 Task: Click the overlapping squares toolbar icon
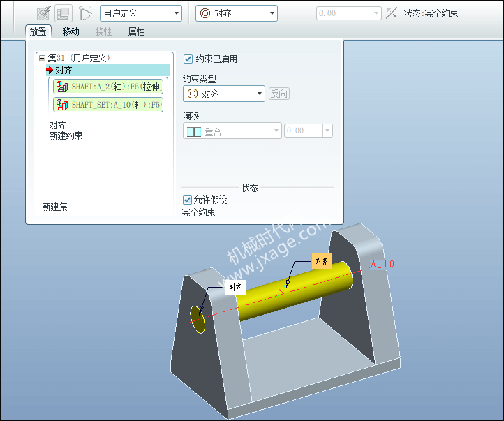[63, 13]
